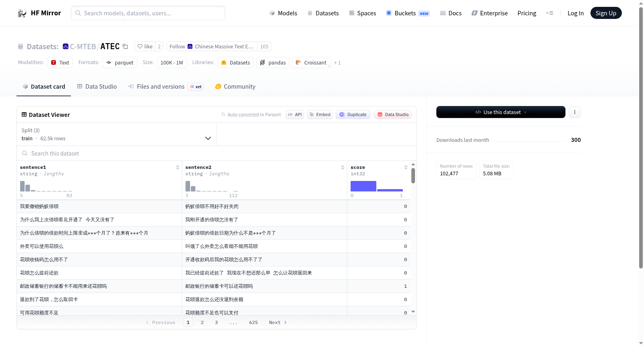Image resolution: width=644 pixels, height=347 pixels.
Task: Open Enterprise in the top navigation
Action: click(x=489, y=13)
